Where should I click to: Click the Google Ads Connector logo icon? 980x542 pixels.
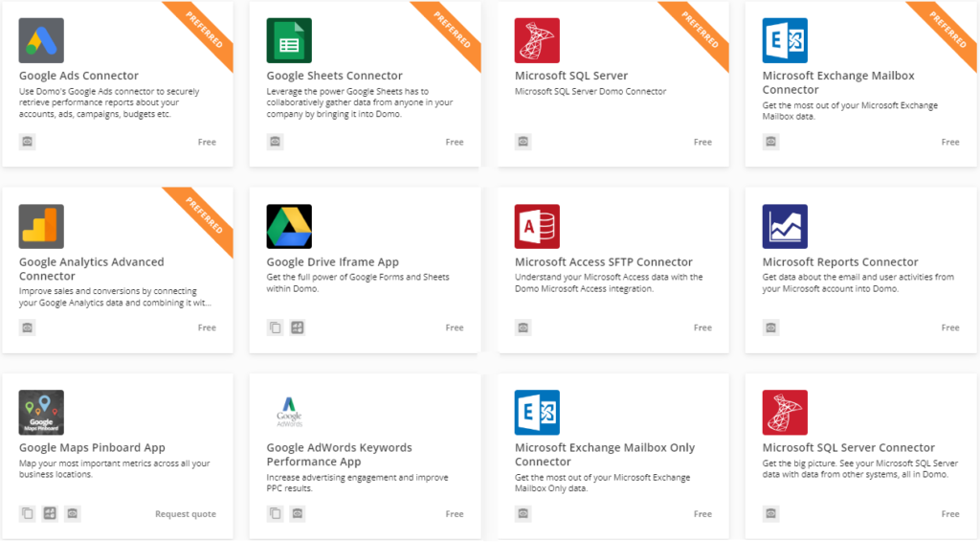(x=41, y=40)
